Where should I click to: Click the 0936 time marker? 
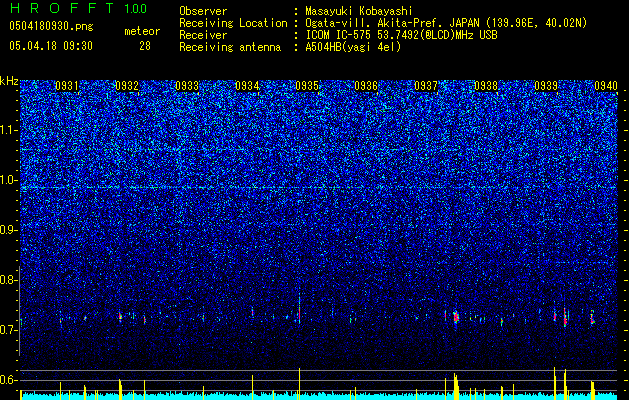click(x=366, y=86)
